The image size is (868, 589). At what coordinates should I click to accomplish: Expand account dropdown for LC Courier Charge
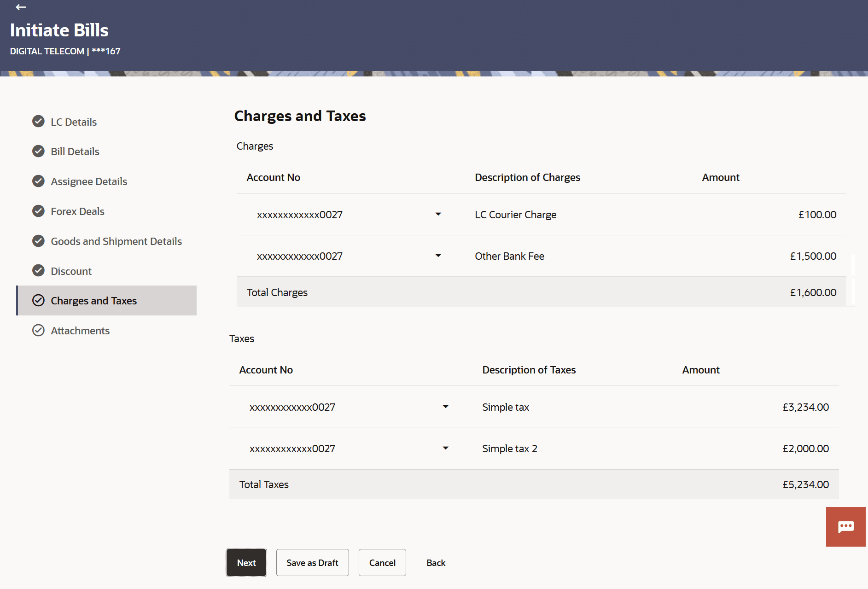pyautogui.click(x=438, y=215)
